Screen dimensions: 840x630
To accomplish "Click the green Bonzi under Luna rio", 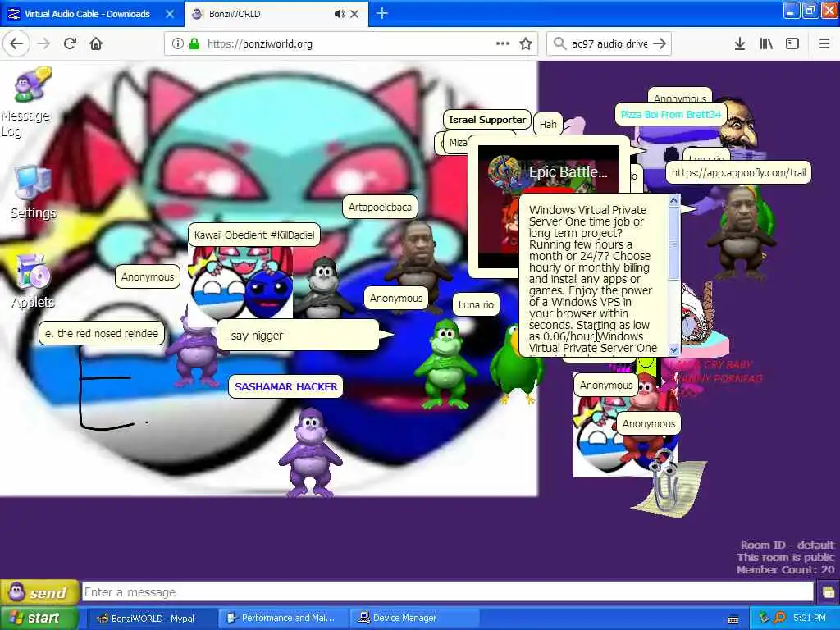I will click(x=445, y=364).
